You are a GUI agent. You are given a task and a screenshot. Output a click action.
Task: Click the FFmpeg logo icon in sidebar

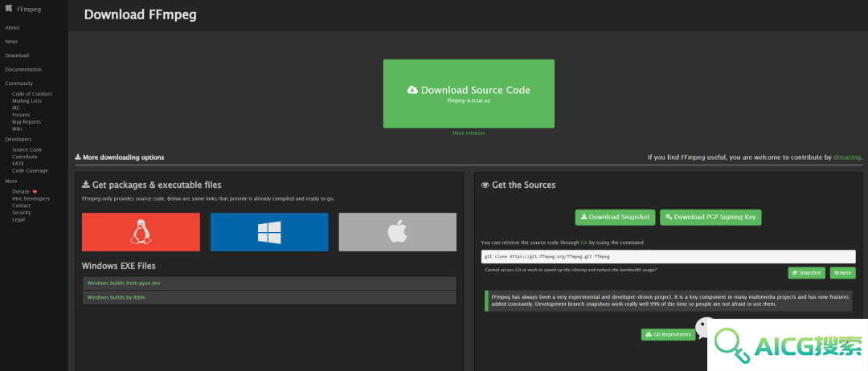coord(8,8)
